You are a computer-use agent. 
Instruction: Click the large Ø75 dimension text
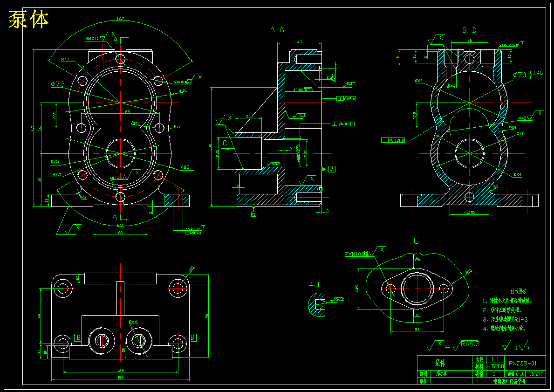(x=58, y=84)
